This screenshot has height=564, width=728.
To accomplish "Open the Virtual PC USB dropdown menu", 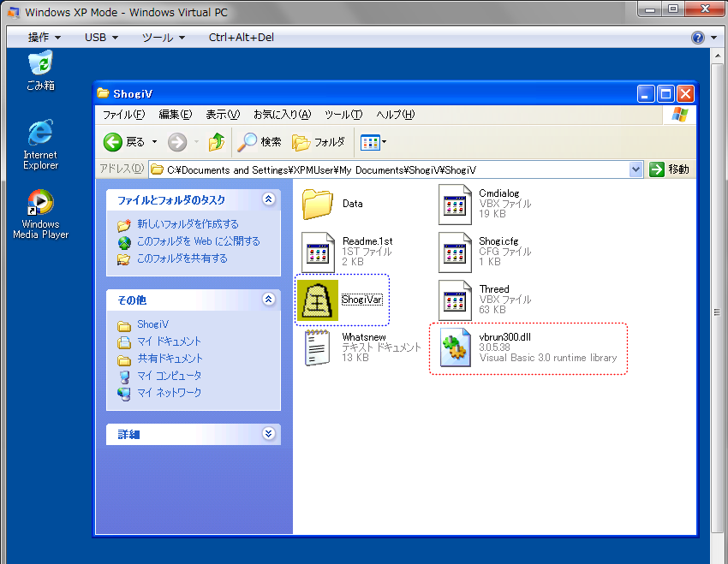I will click(101, 38).
